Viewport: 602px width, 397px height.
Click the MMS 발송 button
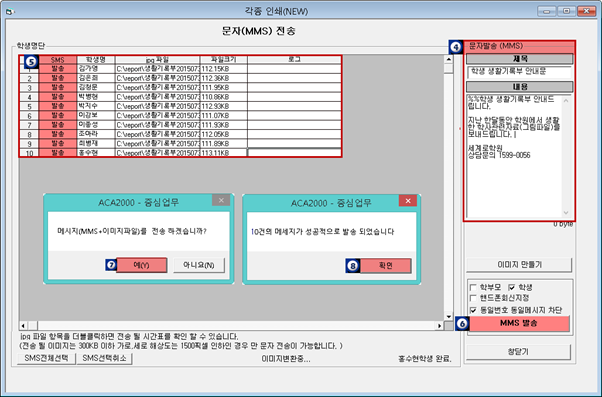coord(518,323)
